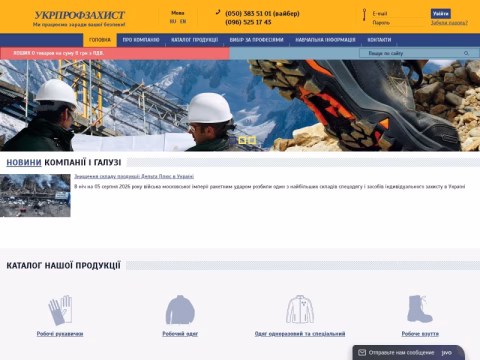
Task: Click the chat envelope icon
Action: coord(362,352)
